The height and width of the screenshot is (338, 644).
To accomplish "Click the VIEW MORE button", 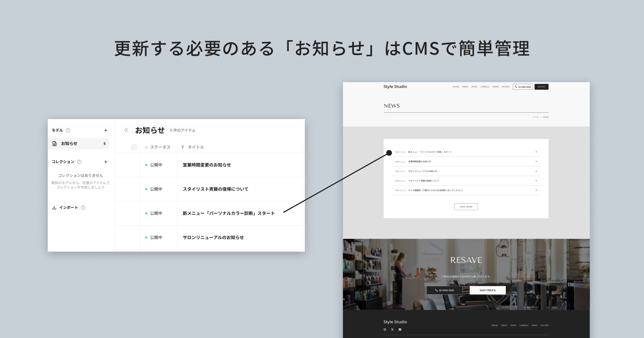I will pos(466,206).
